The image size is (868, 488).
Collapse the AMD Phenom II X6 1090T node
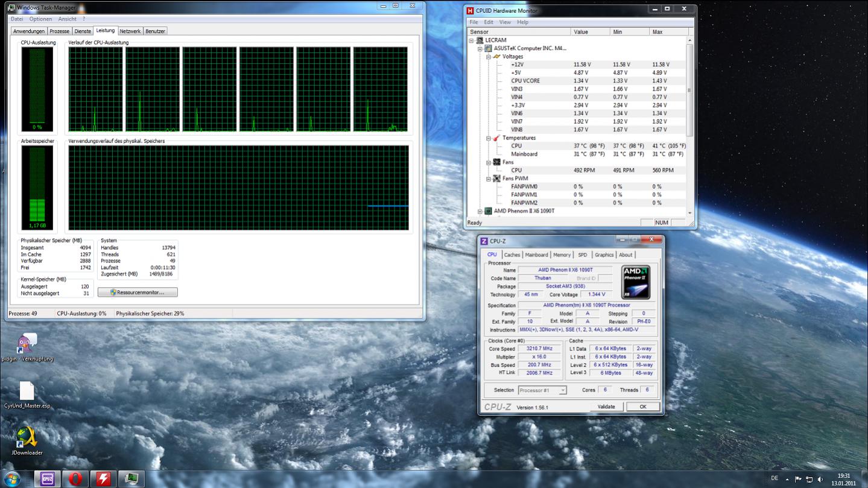481,211
